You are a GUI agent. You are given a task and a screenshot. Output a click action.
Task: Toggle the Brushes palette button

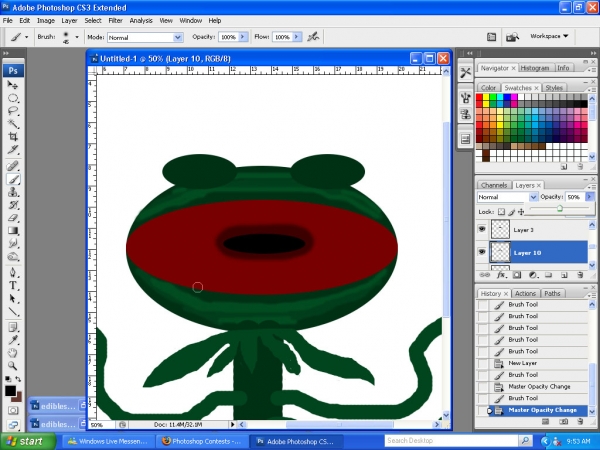click(x=491, y=37)
